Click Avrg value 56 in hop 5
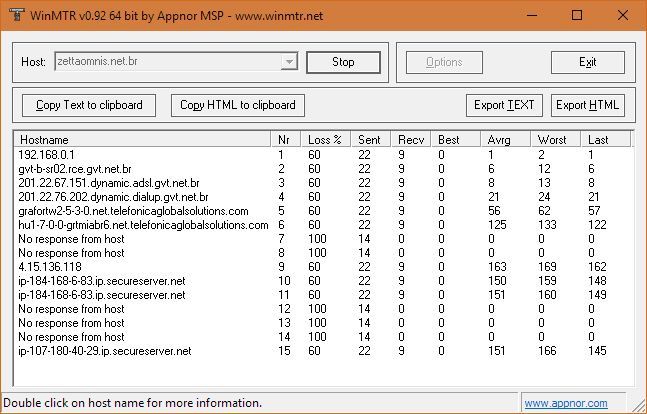Viewport: 647px width, 414px height. pyautogui.click(x=494, y=211)
